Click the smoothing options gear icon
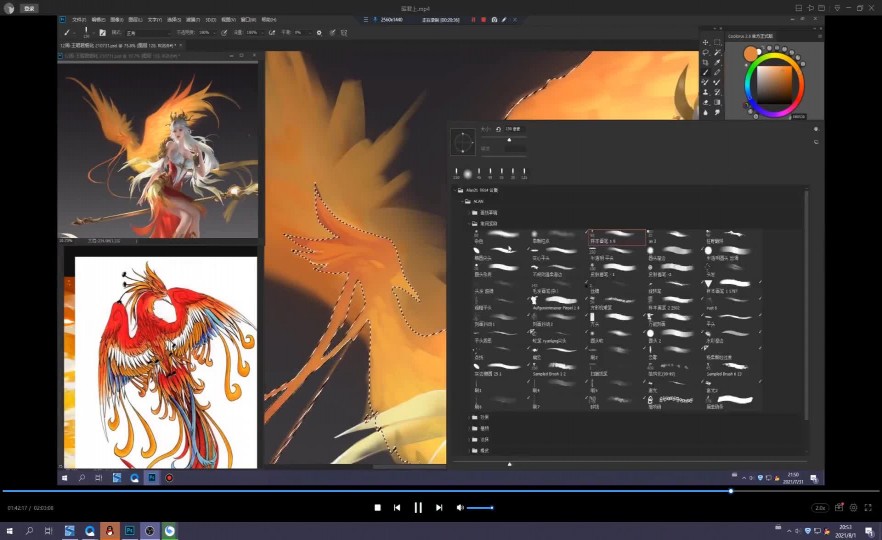 point(319,33)
